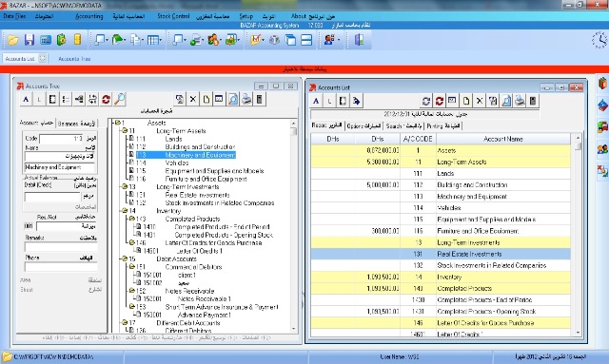This screenshot has width=609, height=364.
Task: Click the Accounts List vertical scrollbar up arrow
Action: click(578, 138)
